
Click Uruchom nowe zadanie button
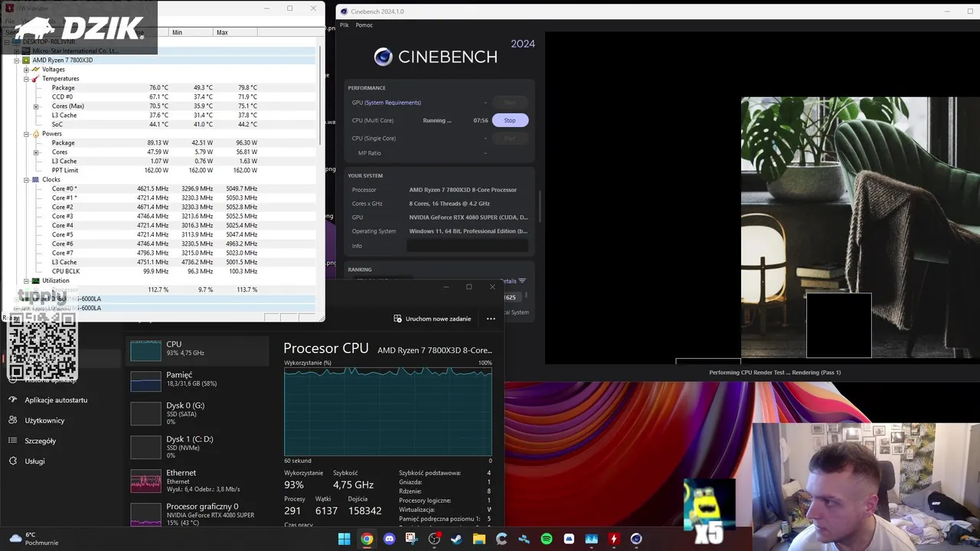432,318
